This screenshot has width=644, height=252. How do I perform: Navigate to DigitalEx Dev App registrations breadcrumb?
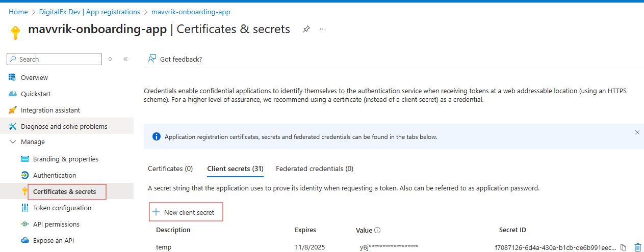pos(90,12)
